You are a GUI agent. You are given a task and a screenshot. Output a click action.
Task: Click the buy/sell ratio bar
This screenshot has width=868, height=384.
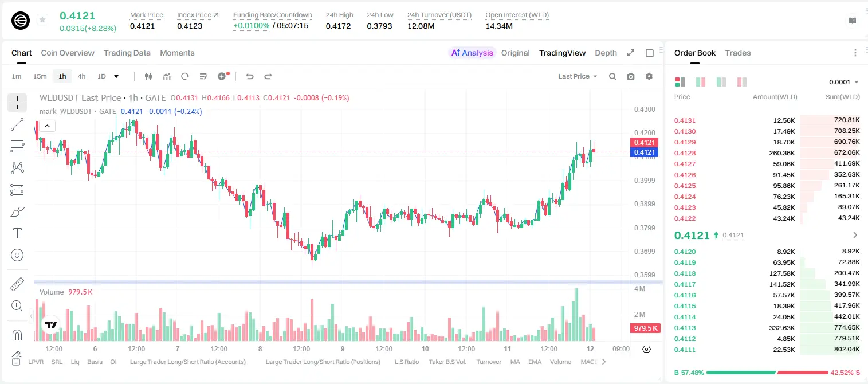(767, 372)
